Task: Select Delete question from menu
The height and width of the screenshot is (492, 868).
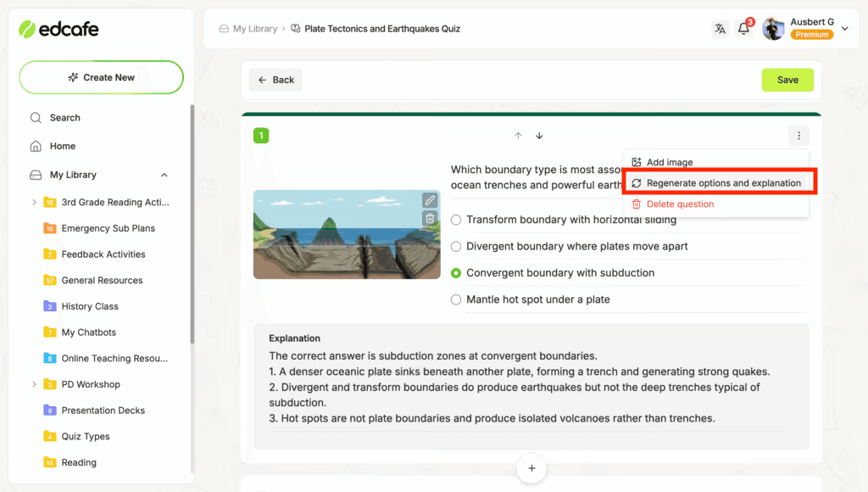Action: pos(679,204)
